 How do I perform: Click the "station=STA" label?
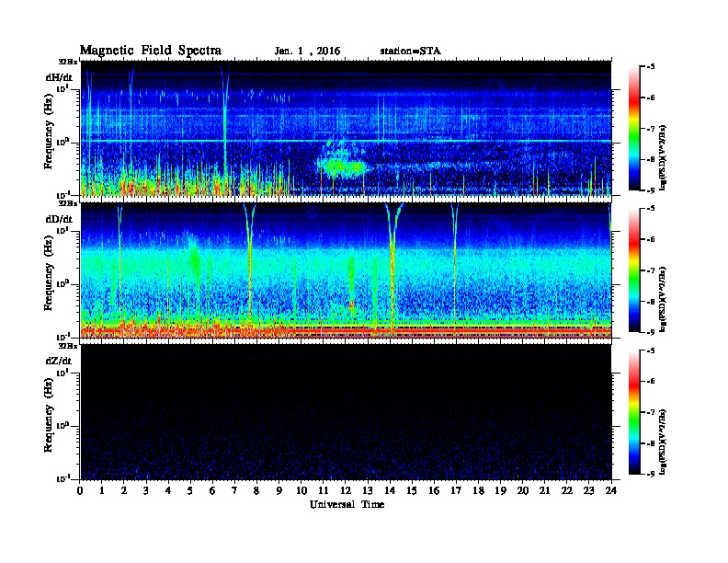pyautogui.click(x=411, y=52)
